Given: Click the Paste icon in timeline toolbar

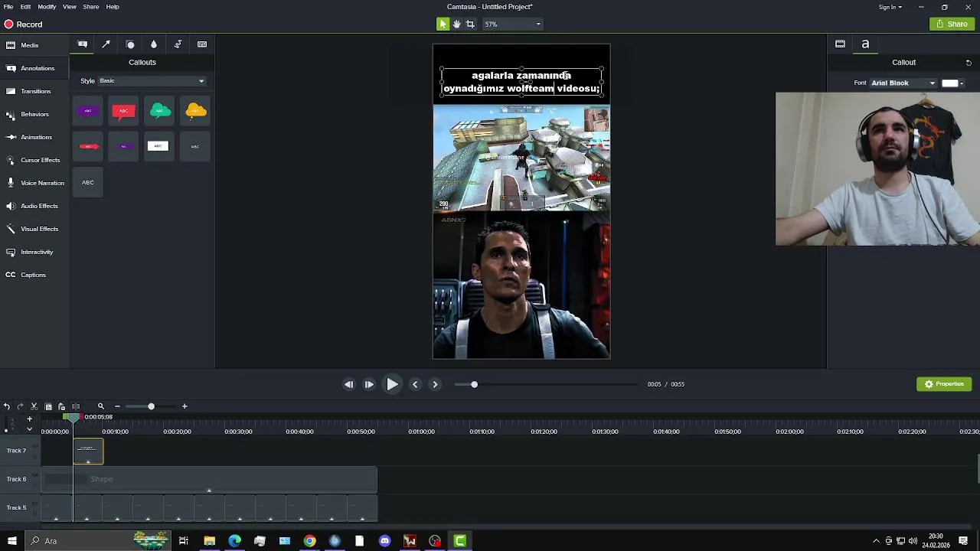Looking at the screenshot, I should 61,406.
